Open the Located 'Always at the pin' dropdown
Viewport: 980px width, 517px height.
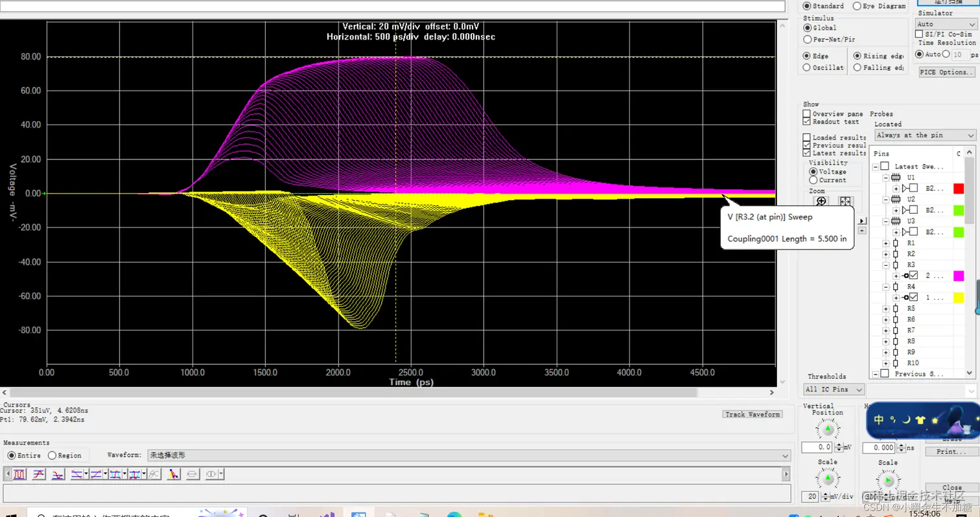tap(924, 135)
